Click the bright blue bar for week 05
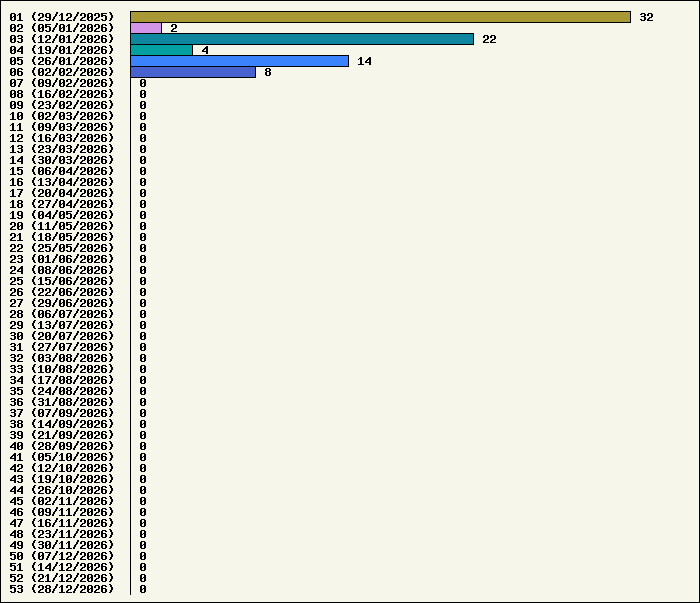Image resolution: width=700 pixels, height=603 pixels. [239, 61]
